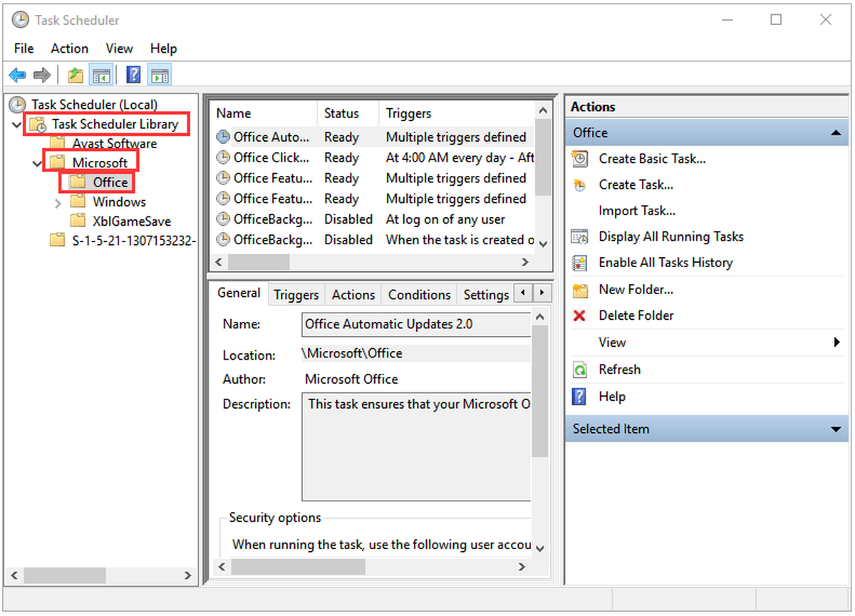Toggle the Show/Hide Action Pane toolbar icon
Image resolution: width=855 pixels, height=616 pixels.
[160, 75]
